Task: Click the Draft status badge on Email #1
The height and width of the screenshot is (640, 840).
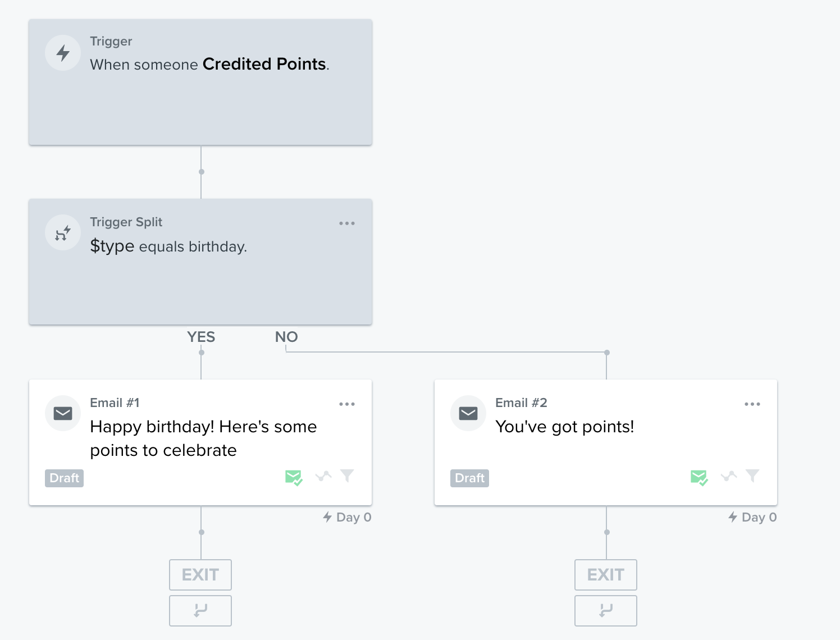Action: 64,478
